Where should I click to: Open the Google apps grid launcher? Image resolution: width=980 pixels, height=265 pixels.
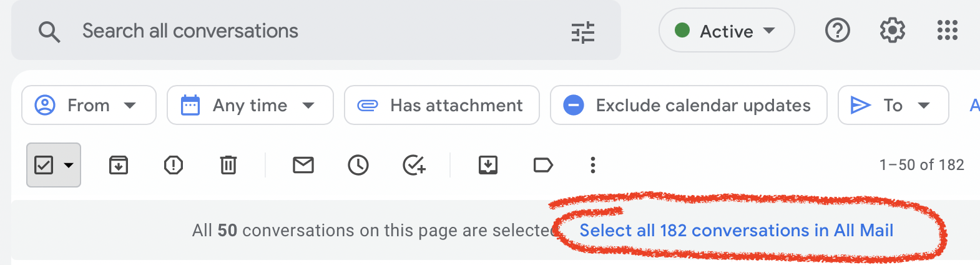coord(948,30)
